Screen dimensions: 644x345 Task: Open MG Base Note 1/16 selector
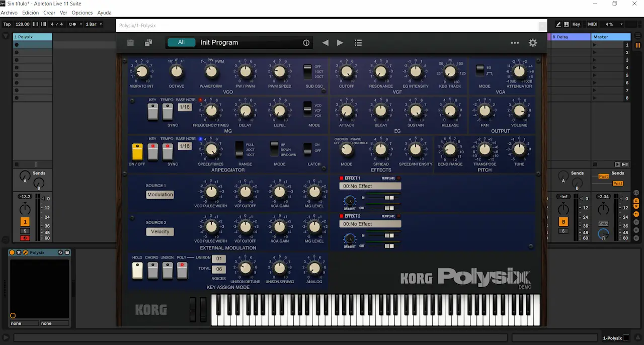point(185,107)
